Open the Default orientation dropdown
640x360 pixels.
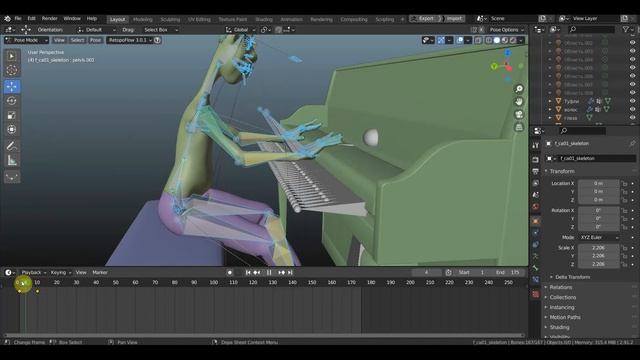pos(97,30)
